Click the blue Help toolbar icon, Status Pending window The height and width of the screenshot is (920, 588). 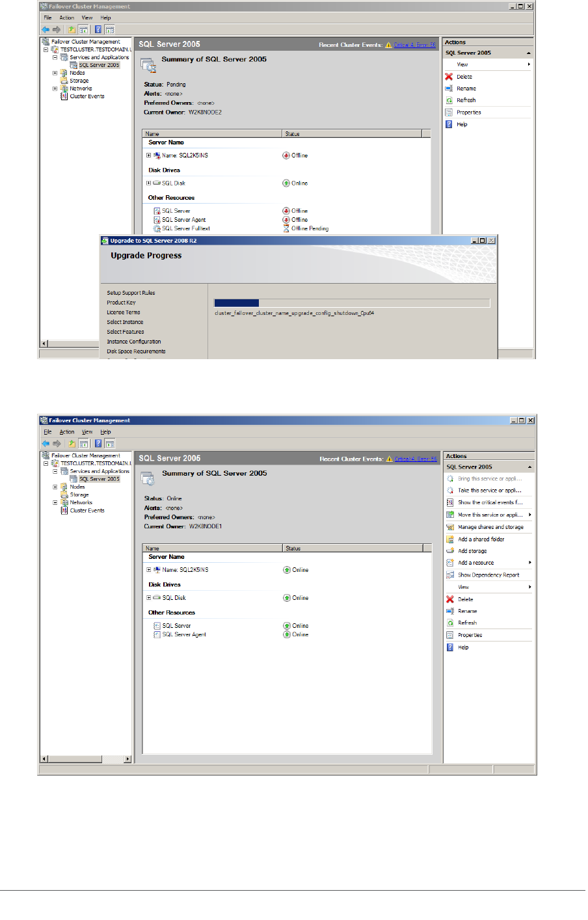(x=98, y=29)
